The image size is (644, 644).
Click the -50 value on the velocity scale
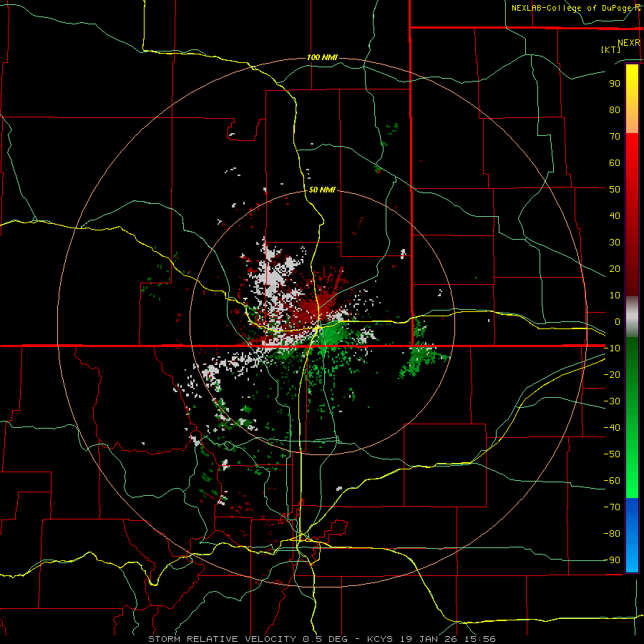tap(612, 454)
